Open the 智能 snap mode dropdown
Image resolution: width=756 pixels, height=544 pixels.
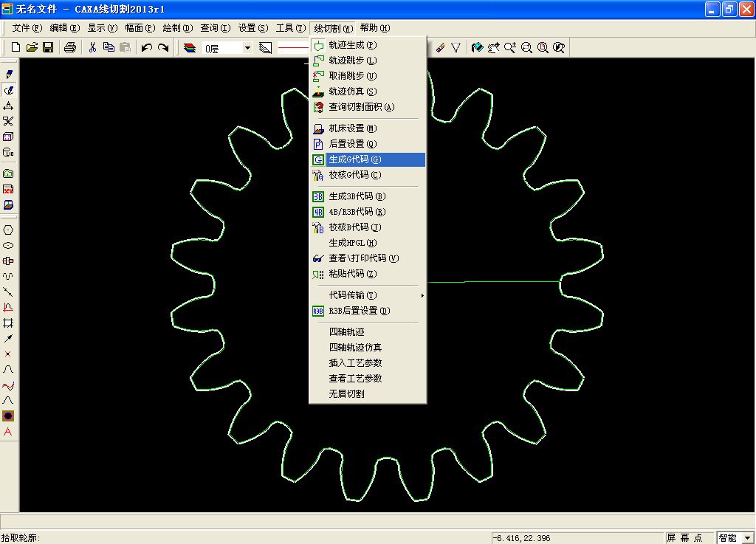coord(748,538)
